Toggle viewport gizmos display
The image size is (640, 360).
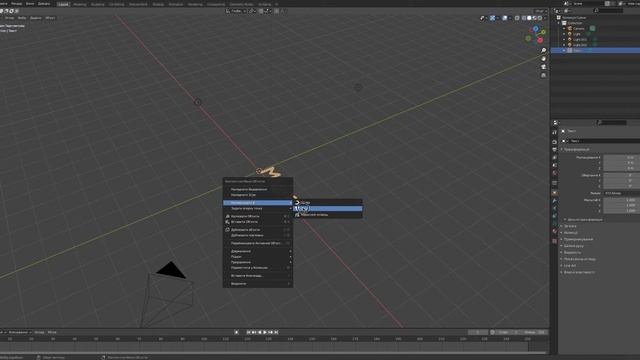point(493,18)
